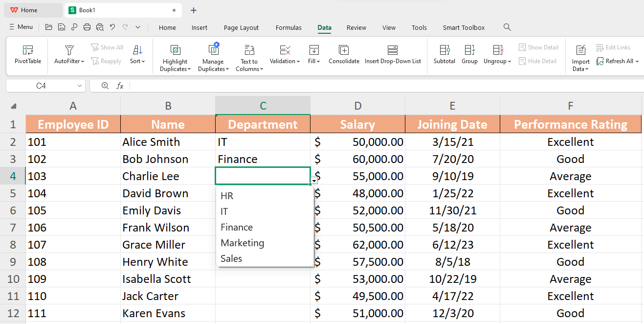
Task: Open Highlight Duplicates
Action: point(175,56)
